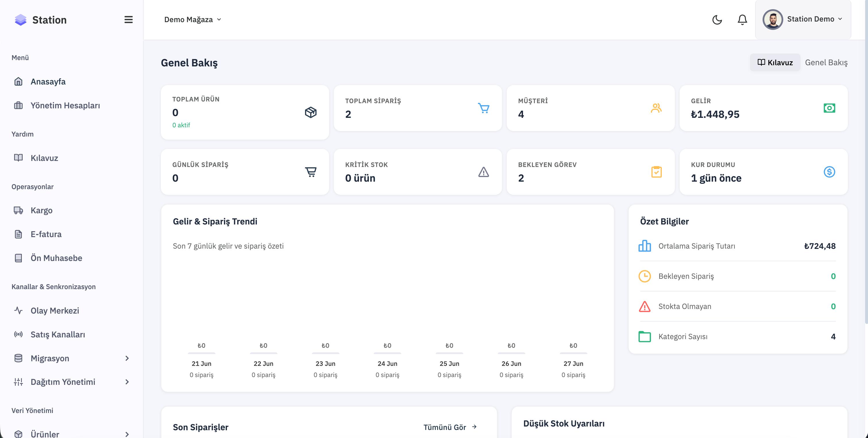Click the Ürünler box icon
Screen dimensions: 868x438
pyautogui.click(x=18, y=434)
